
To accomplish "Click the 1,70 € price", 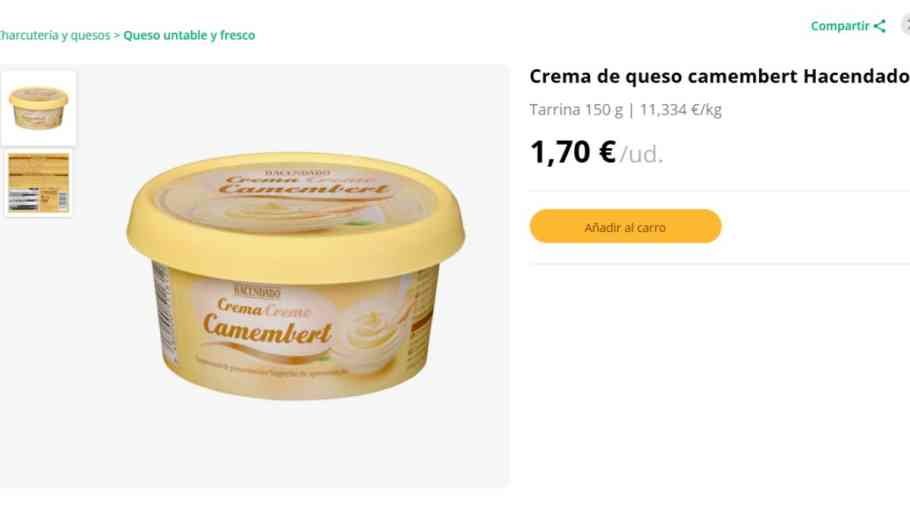I will click(573, 153).
